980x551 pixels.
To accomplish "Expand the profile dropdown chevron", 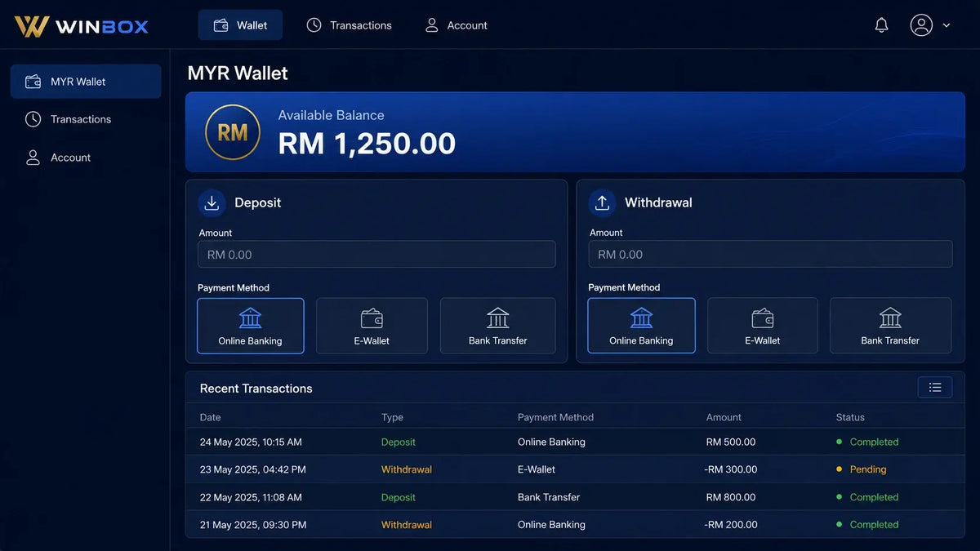I will point(947,25).
